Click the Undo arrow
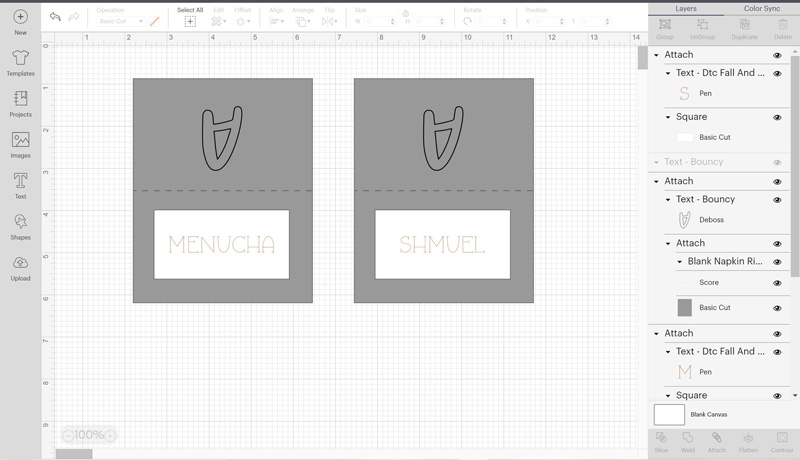Screen dimensions: 800x460 click(x=55, y=17)
